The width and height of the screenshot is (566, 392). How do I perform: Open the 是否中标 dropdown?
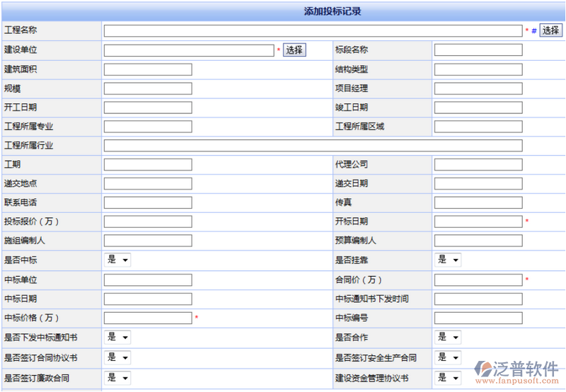click(117, 260)
